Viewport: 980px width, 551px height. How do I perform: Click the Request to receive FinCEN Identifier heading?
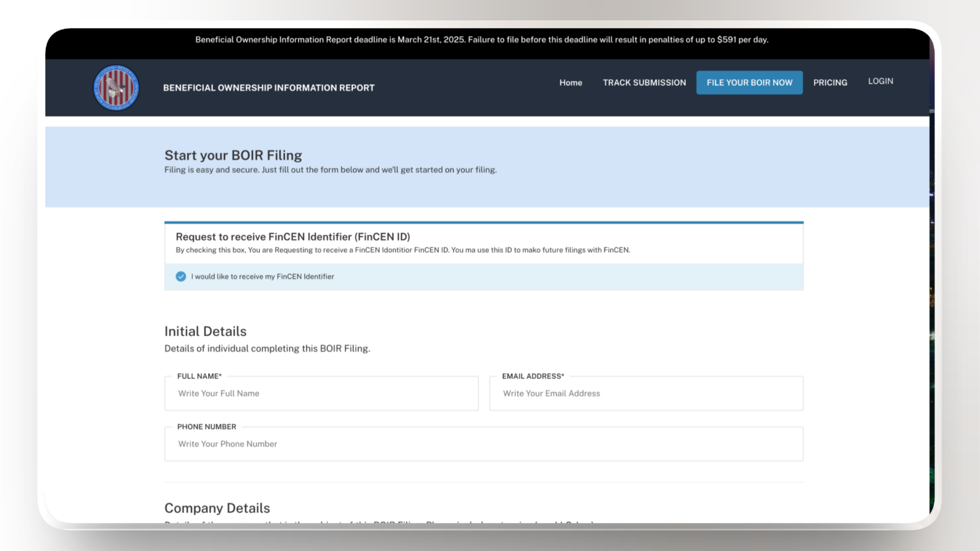coord(293,237)
